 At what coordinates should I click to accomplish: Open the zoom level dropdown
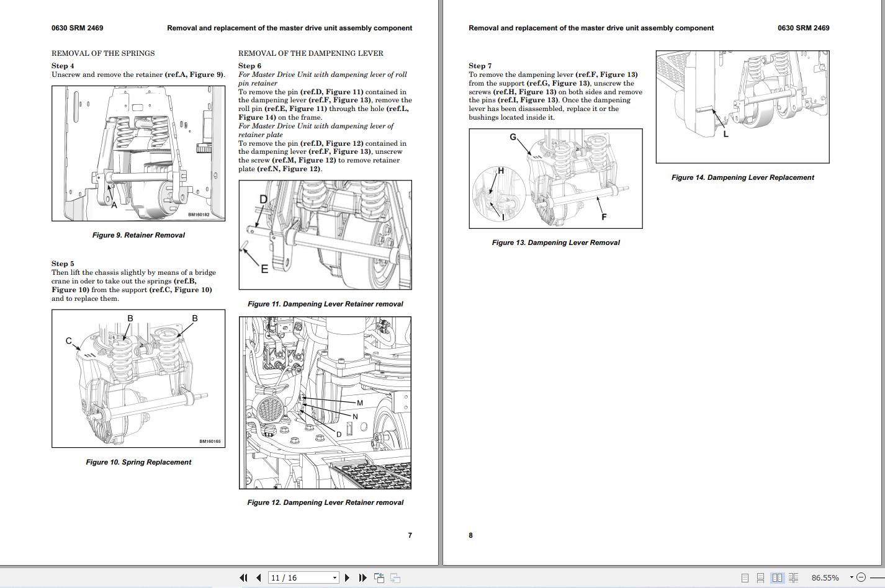851,577
